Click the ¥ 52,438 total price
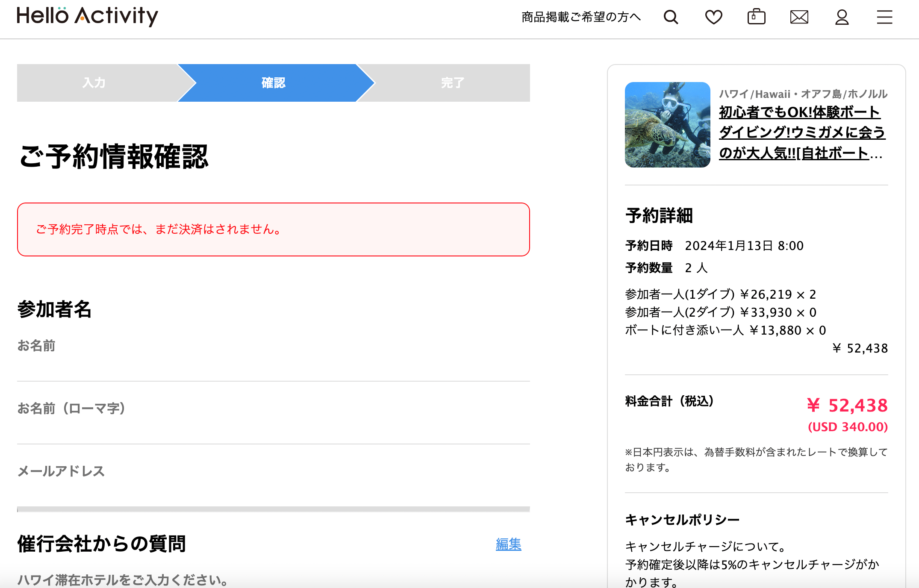919x588 pixels. (x=847, y=406)
